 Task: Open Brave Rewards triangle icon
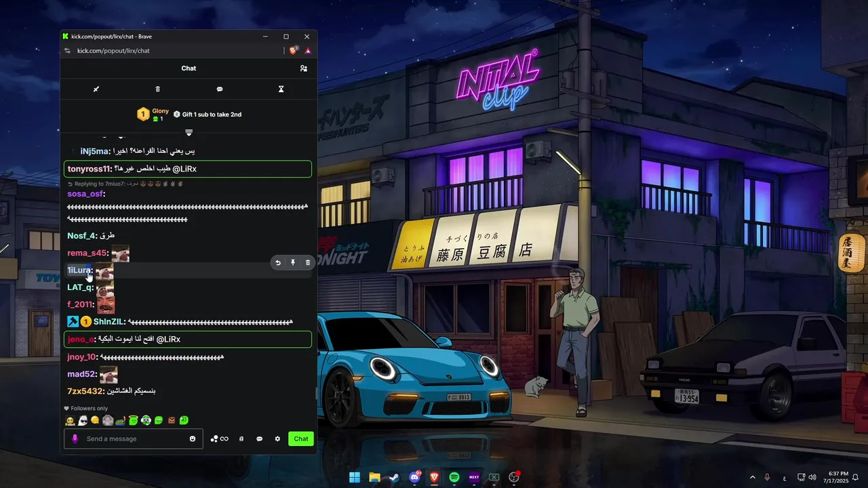(308, 50)
